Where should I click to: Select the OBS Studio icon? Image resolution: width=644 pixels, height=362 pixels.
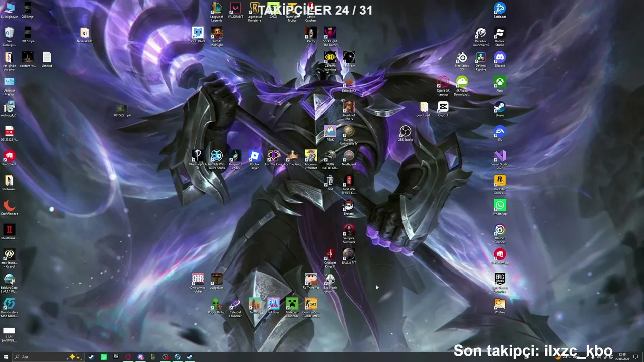pos(406,134)
